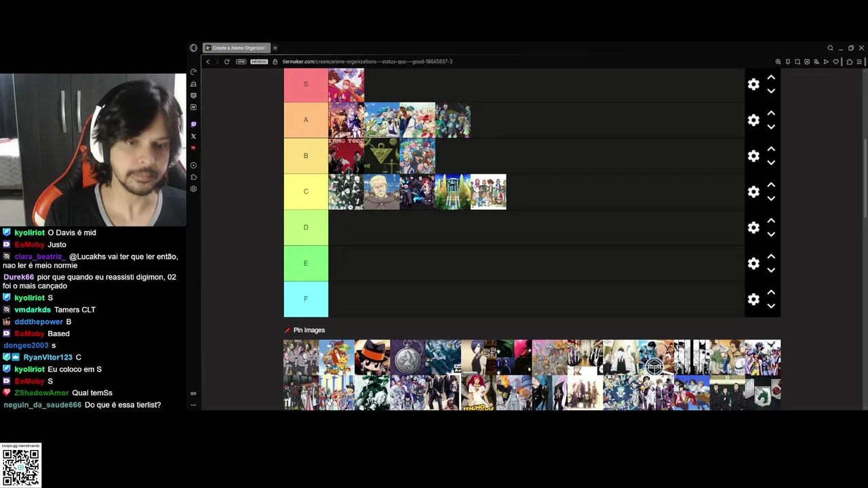
Task: Move F tier row up
Action: 771,292
